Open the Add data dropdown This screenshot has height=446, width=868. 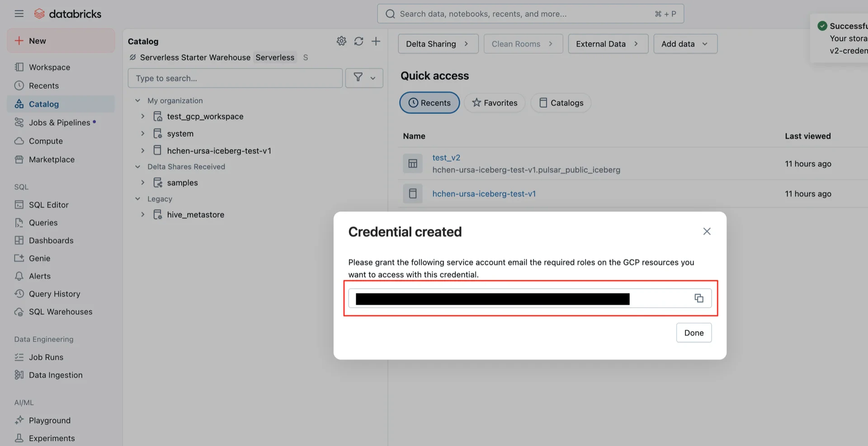coord(685,44)
